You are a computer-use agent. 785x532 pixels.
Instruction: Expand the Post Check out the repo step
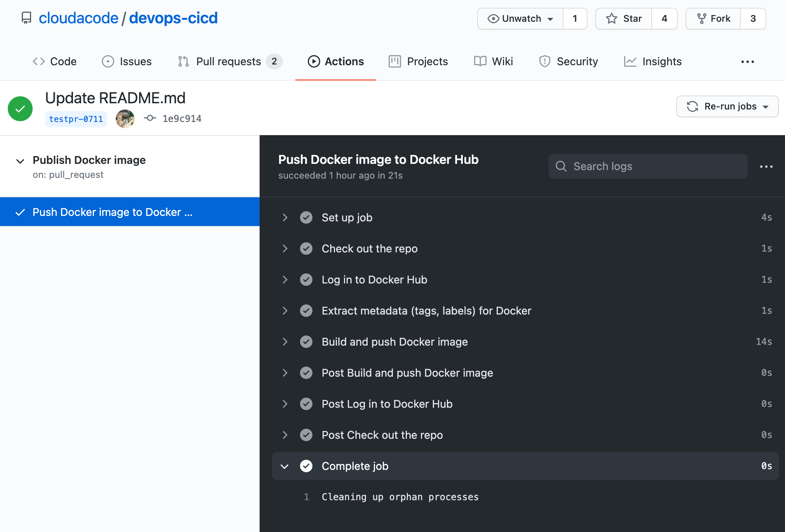click(x=285, y=435)
